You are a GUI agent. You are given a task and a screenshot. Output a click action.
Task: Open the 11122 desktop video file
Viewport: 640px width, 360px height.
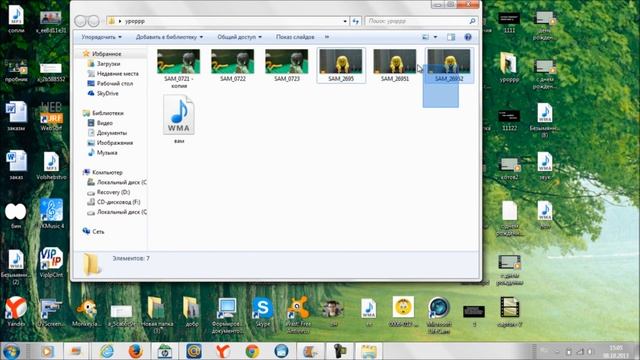[x=509, y=120]
